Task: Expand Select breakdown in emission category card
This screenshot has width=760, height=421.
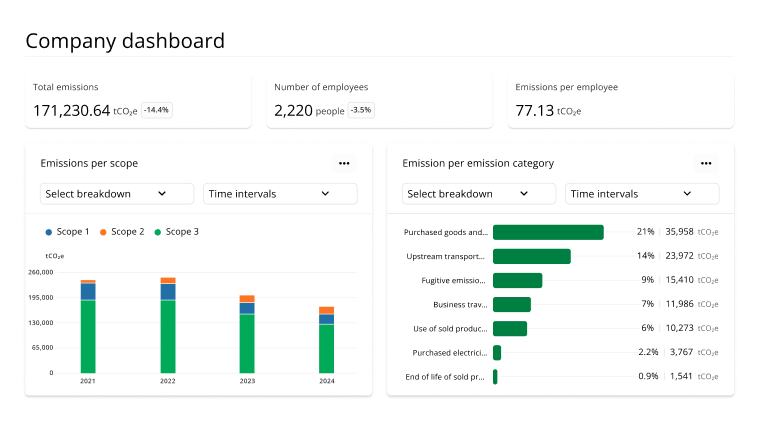Action: (x=479, y=194)
